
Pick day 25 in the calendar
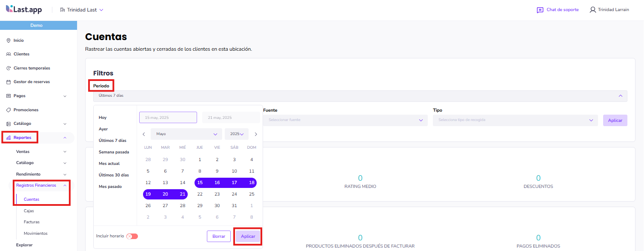click(x=252, y=194)
